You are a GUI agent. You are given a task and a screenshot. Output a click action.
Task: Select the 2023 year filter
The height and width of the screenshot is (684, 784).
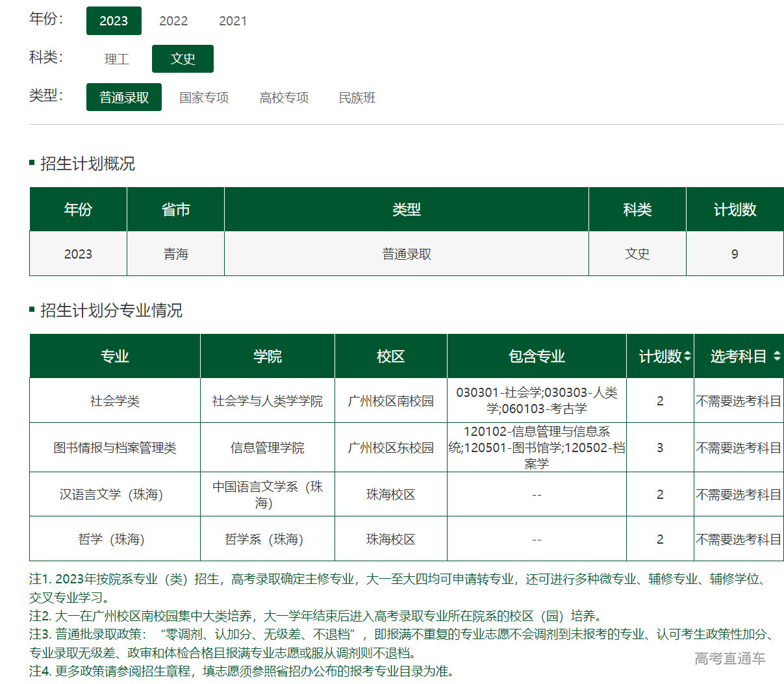coord(114,21)
